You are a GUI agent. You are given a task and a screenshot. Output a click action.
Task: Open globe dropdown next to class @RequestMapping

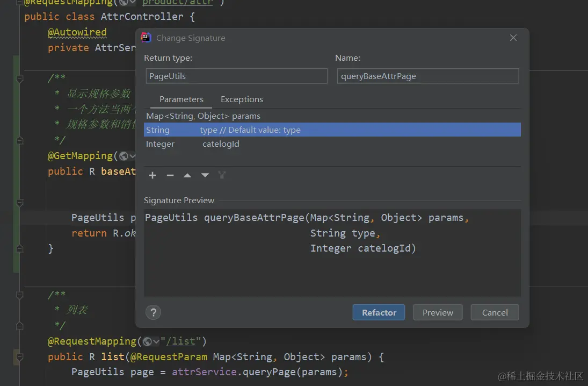click(127, 2)
